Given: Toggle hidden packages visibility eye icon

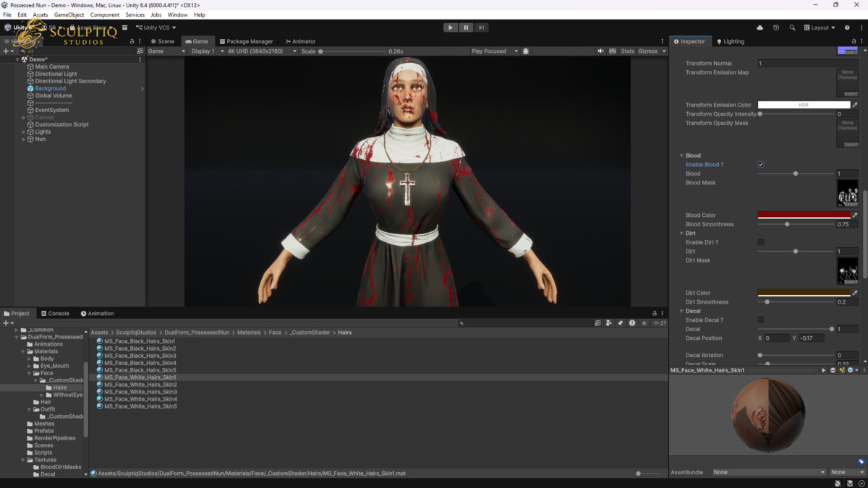Looking at the screenshot, I should point(660,323).
